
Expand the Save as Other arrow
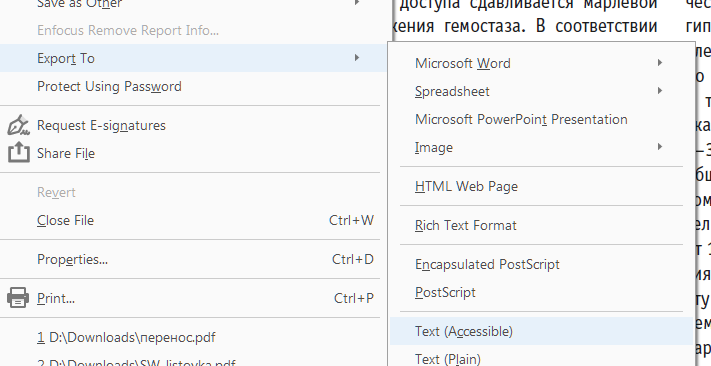pyautogui.click(x=357, y=3)
